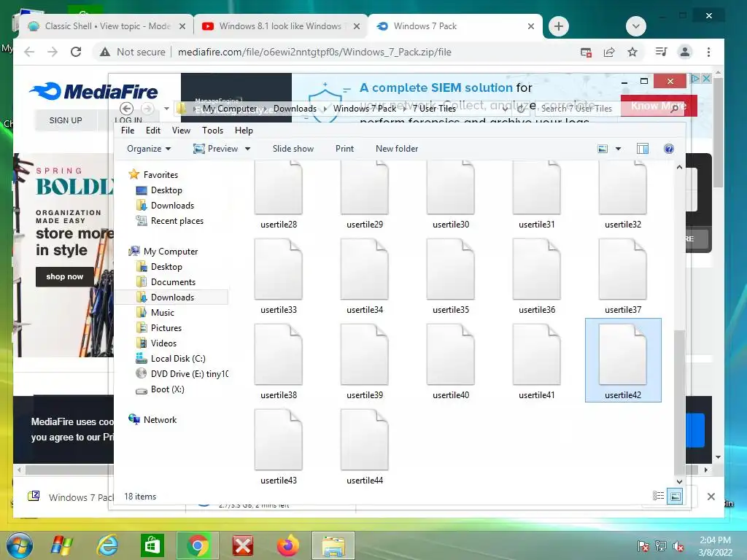Screen dimensions: 747x560
Task: Switch to YouTube Windows 8.1 tab
Action: click(x=280, y=26)
